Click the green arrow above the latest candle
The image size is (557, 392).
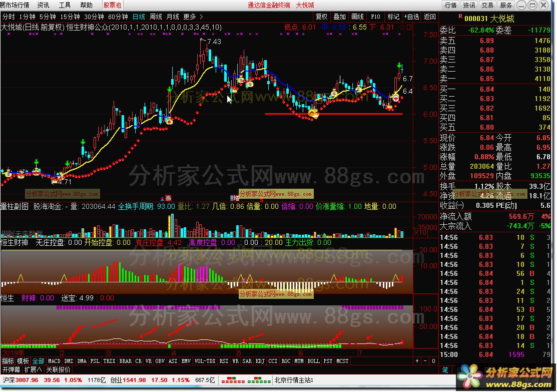399,66
